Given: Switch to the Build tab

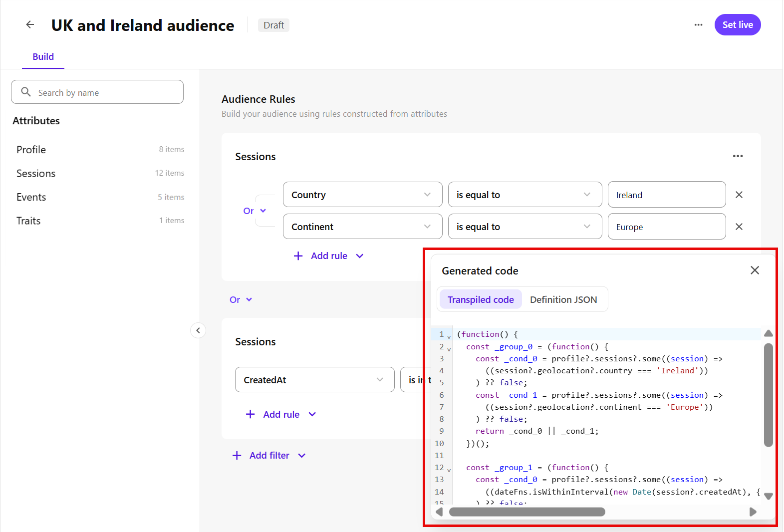Looking at the screenshot, I should click(43, 57).
